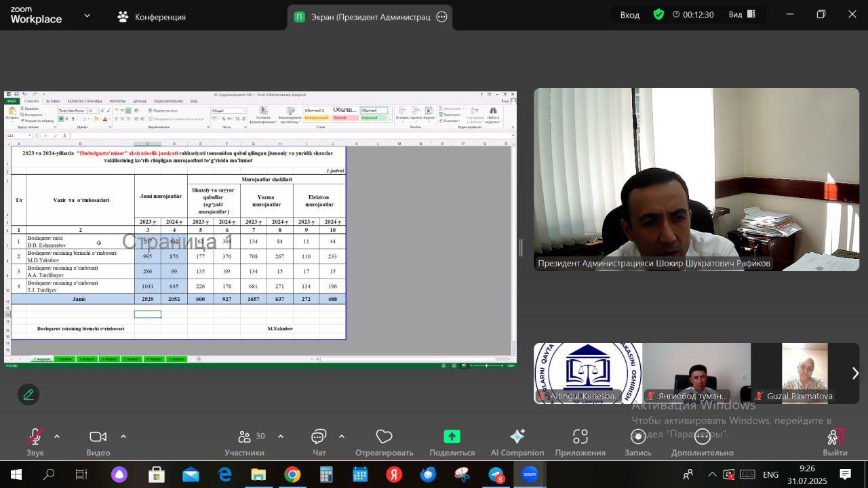Image resolution: width=868 pixels, height=488 pixels.
Task: Toggle camera with the Видео button
Action: [98, 437]
